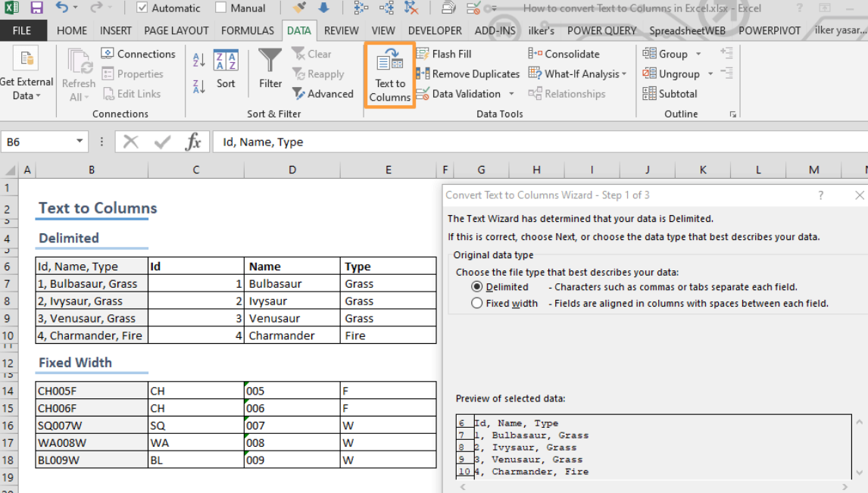868x493 pixels.
Task: Open the Ungroup dropdown arrow
Action: coord(710,73)
